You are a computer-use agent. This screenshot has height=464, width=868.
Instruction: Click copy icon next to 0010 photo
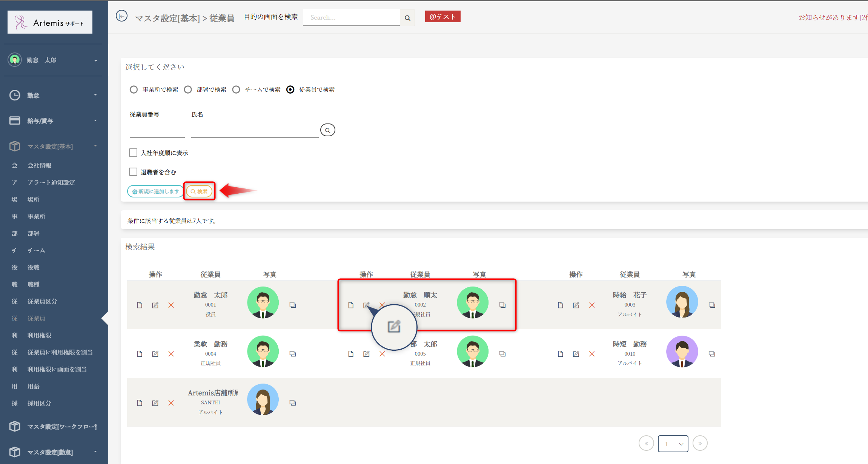(x=711, y=354)
